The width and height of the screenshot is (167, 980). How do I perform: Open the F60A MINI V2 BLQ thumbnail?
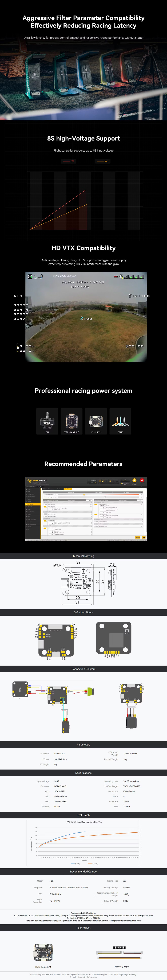[x=71, y=421]
